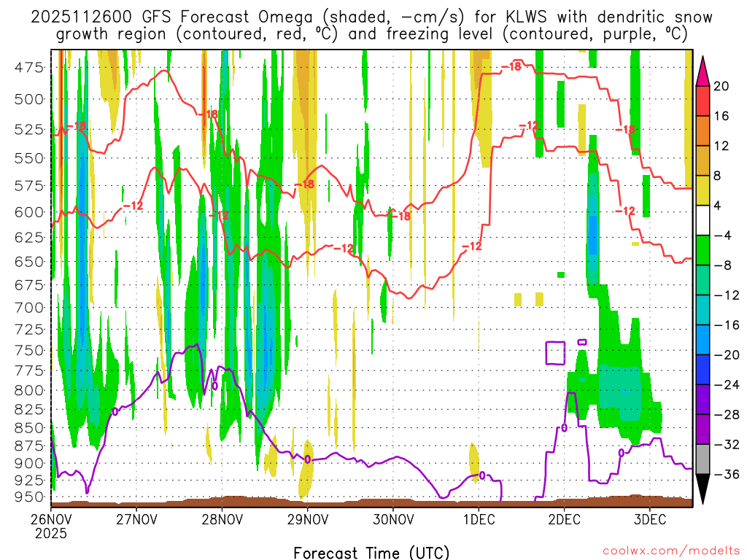
Task: Click the 1DEC date label
Action: click(479, 518)
